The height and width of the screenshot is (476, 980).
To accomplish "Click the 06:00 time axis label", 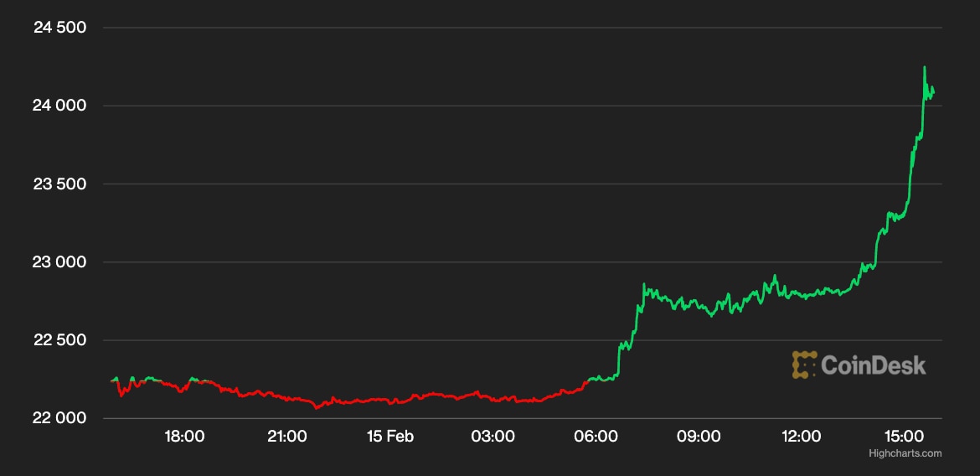I will (596, 437).
